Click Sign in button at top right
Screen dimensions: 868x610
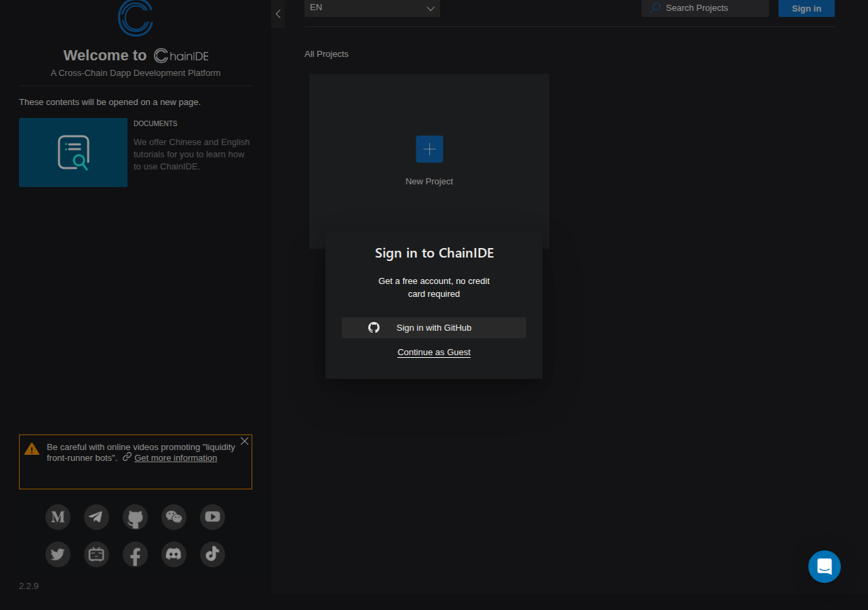(x=806, y=8)
